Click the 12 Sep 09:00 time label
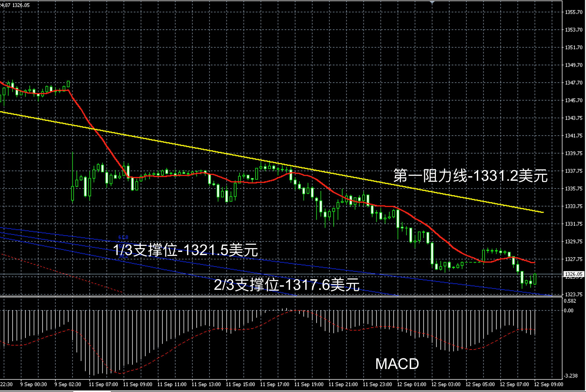586x392 pixels. point(549,384)
